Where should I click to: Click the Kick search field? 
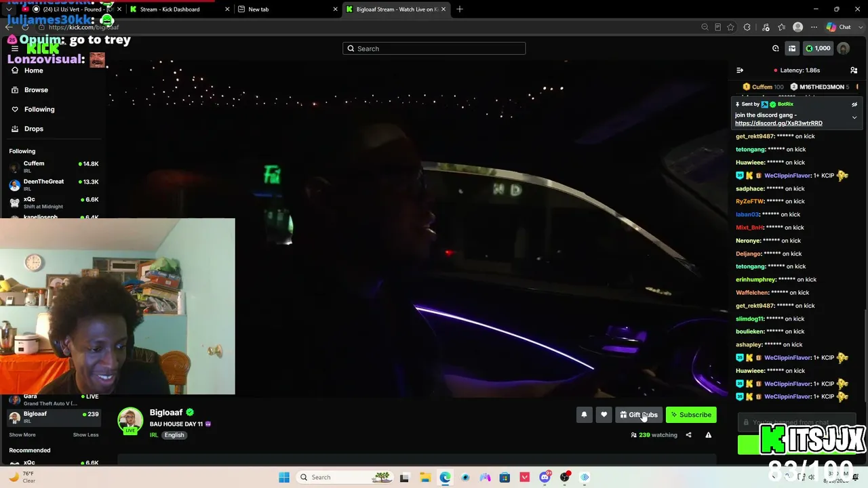(x=434, y=49)
